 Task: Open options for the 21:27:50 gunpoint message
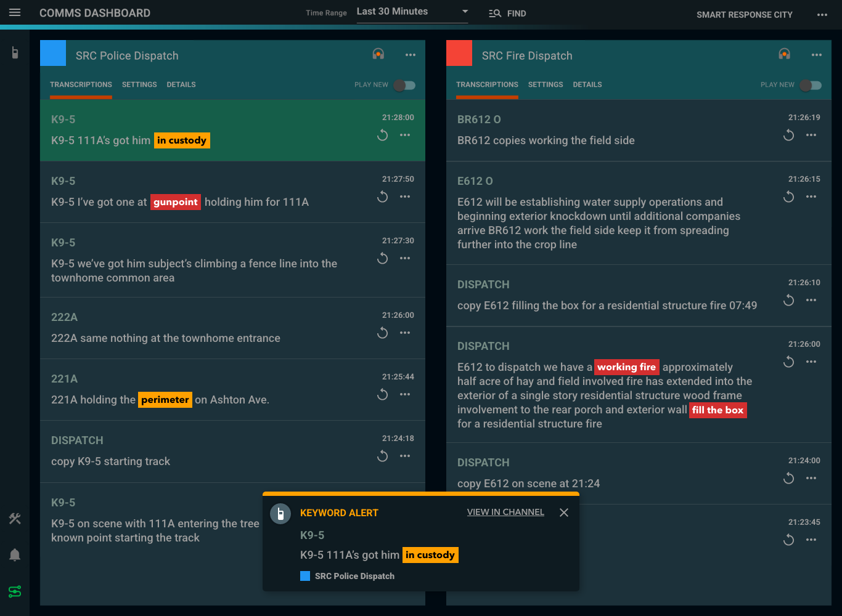click(405, 197)
